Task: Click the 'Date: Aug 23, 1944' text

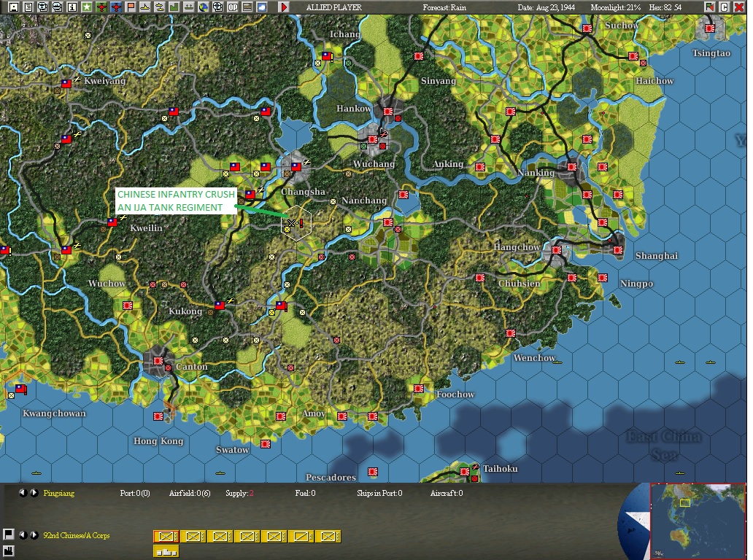Action: click(546, 7)
